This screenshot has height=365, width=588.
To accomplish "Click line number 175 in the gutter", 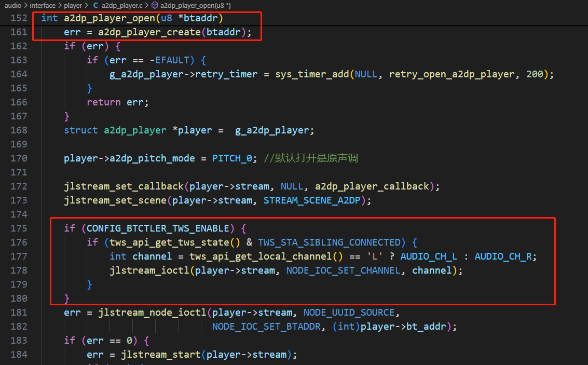I will 19,228.
